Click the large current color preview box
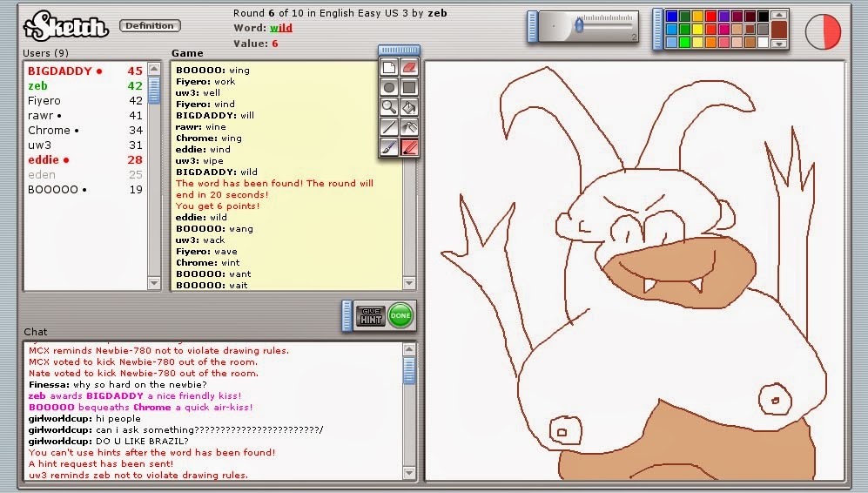This screenshot has width=868, height=493. click(x=779, y=30)
